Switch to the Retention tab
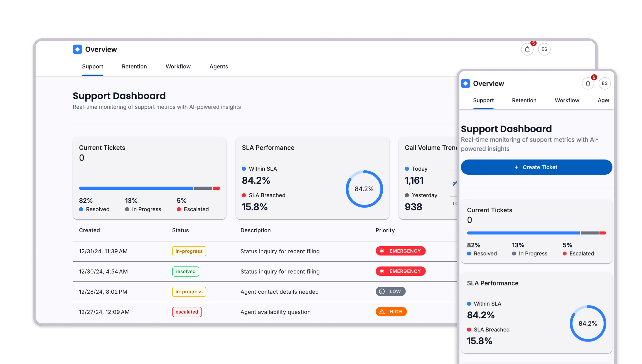The height and width of the screenshot is (364, 642). (x=134, y=66)
